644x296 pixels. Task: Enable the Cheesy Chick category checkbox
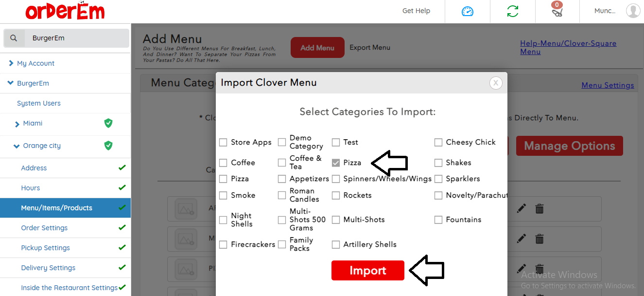pyautogui.click(x=438, y=142)
